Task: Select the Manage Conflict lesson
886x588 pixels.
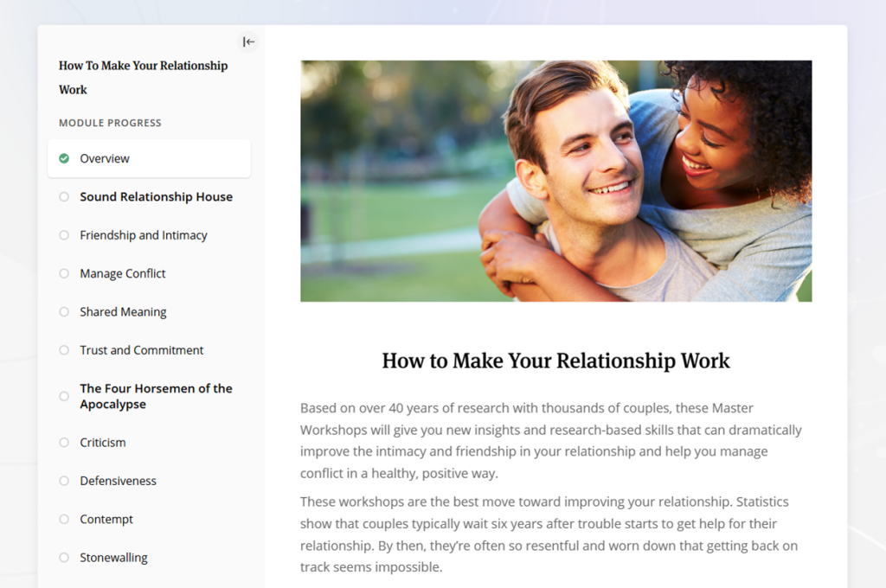Action: tap(122, 273)
